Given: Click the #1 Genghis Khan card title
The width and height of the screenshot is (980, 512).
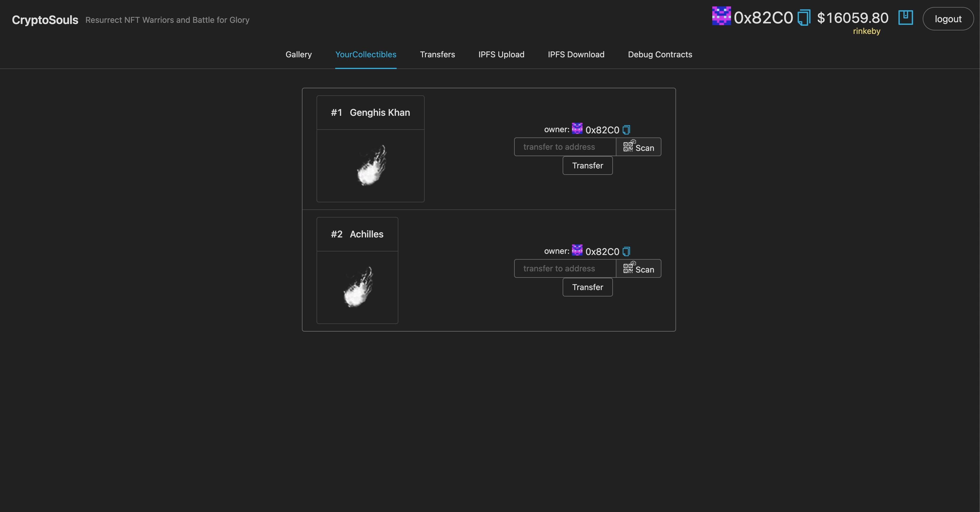Looking at the screenshot, I should coord(370,113).
